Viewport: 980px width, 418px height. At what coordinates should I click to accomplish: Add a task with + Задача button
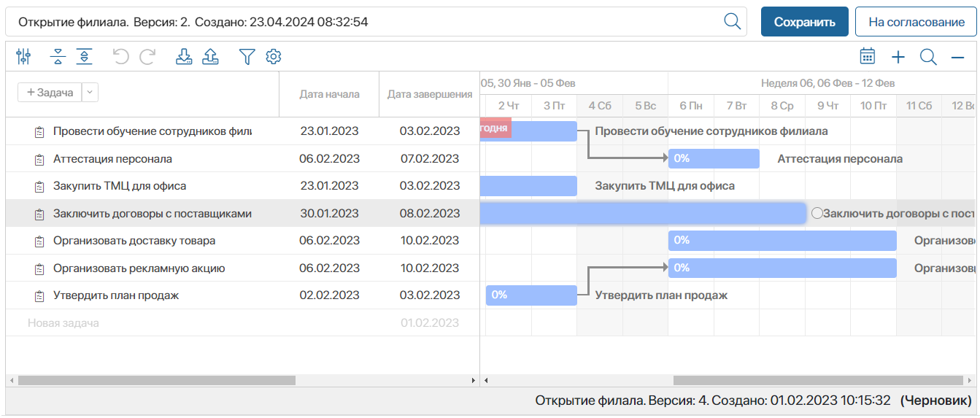coord(50,93)
